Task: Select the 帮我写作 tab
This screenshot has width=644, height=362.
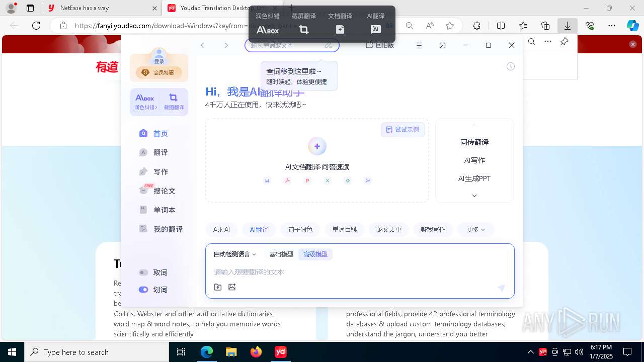Action: pos(433,230)
